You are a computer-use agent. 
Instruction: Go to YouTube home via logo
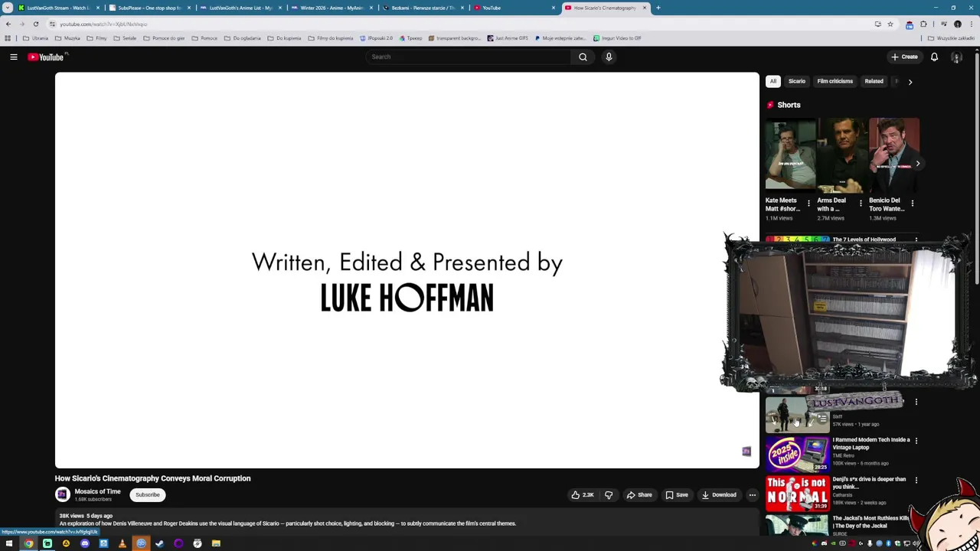(46, 57)
